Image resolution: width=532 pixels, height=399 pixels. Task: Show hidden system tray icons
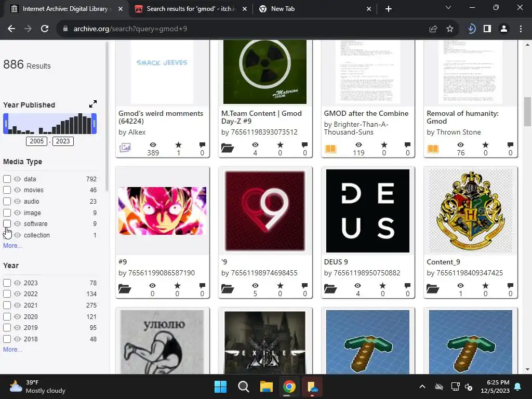(x=422, y=387)
